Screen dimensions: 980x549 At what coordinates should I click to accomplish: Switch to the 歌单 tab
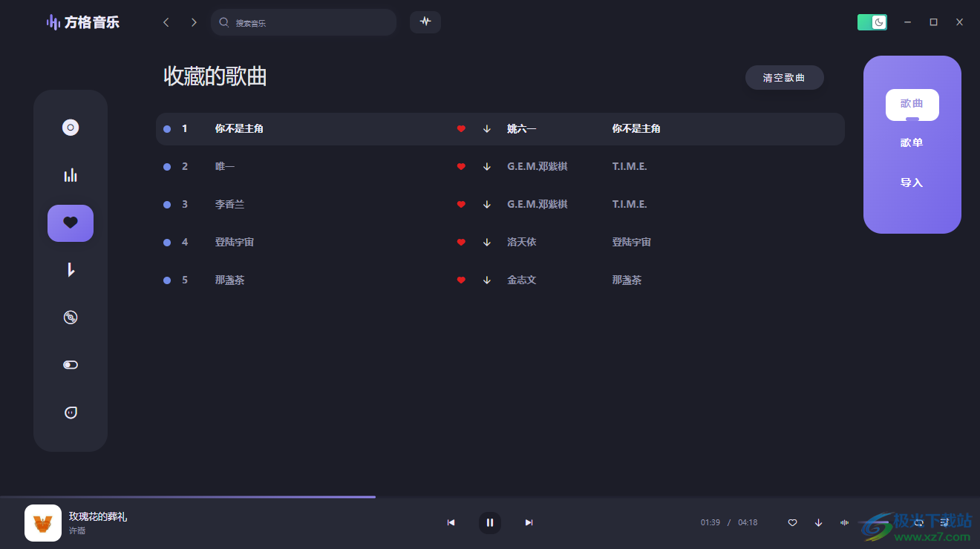point(911,142)
